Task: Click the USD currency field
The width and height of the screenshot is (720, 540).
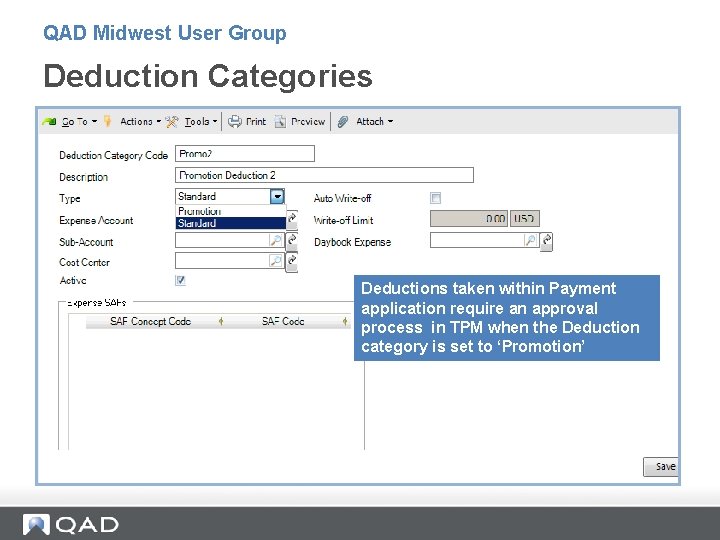Action: click(x=524, y=219)
